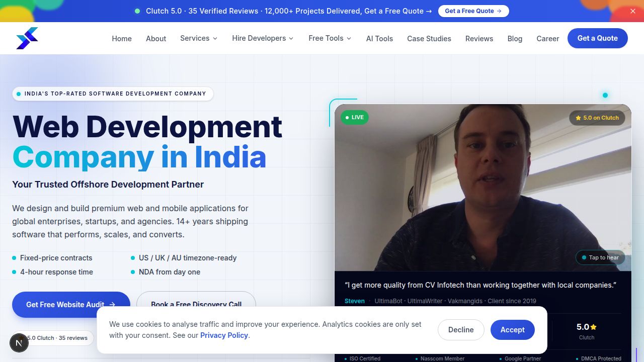Click the banner Clutch 5.0 reviews text
This screenshot has width=644, height=362.
coord(289,11)
